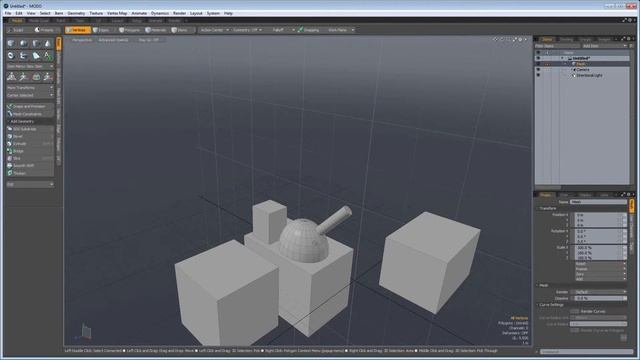The height and width of the screenshot is (360, 640).
Task: Toggle visibility eye of Mesh item
Action: tap(538, 64)
